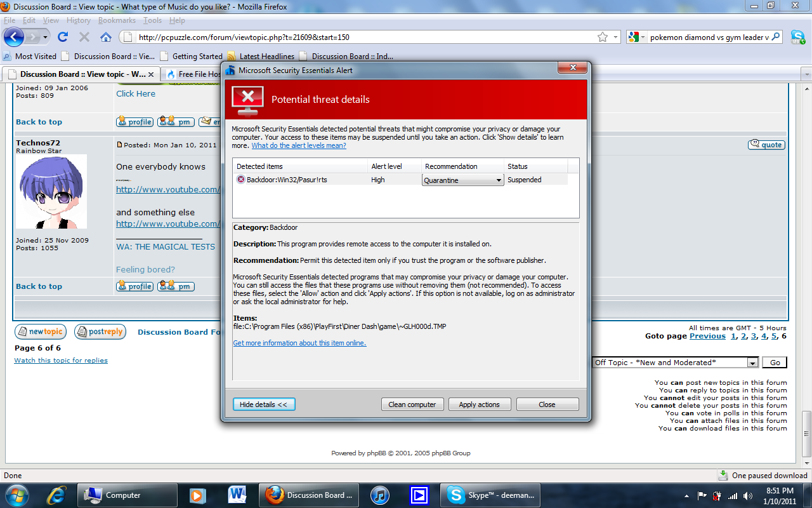View Technos72's profile button
The height and width of the screenshot is (508, 812).
pyautogui.click(x=134, y=286)
